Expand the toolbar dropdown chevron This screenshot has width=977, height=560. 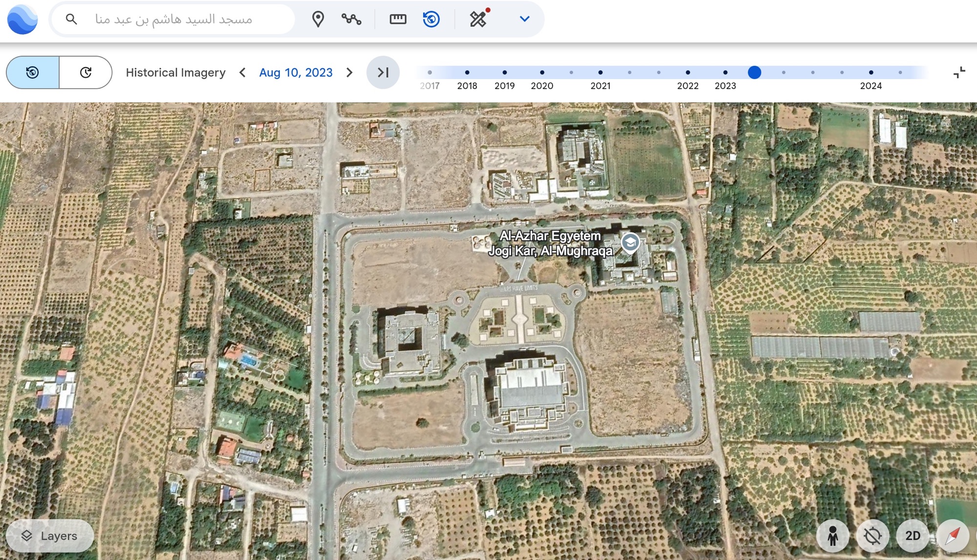[524, 19]
